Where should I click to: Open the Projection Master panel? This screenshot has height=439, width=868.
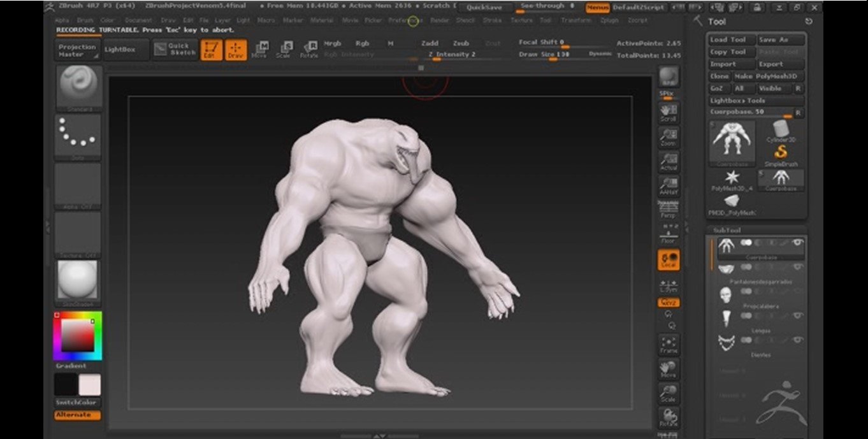[77, 50]
